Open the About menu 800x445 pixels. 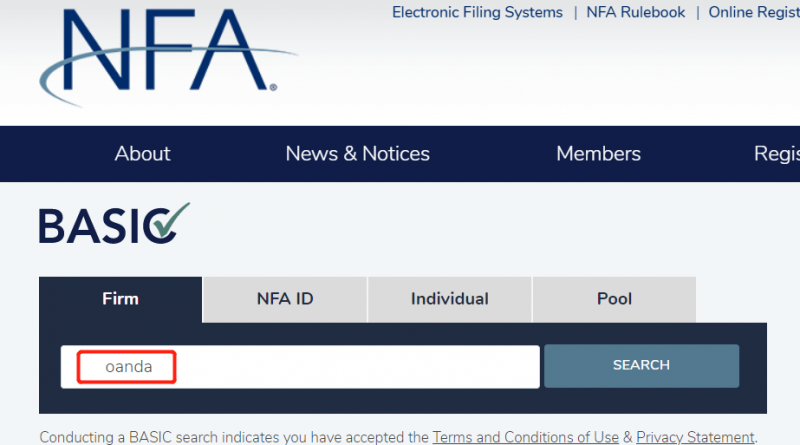[142, 154]
